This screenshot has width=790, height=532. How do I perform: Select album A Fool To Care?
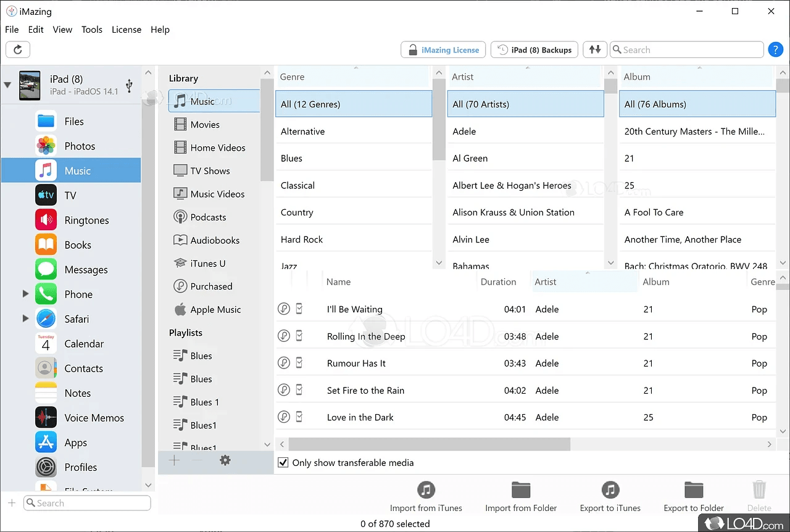(x=697, y=212)
